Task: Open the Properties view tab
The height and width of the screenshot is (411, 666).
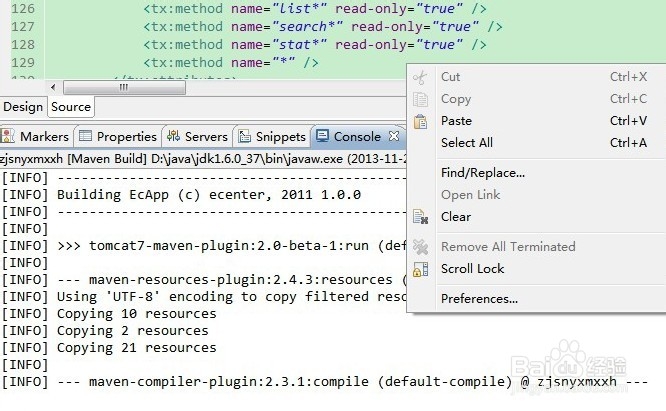Action: click(118, 136)
